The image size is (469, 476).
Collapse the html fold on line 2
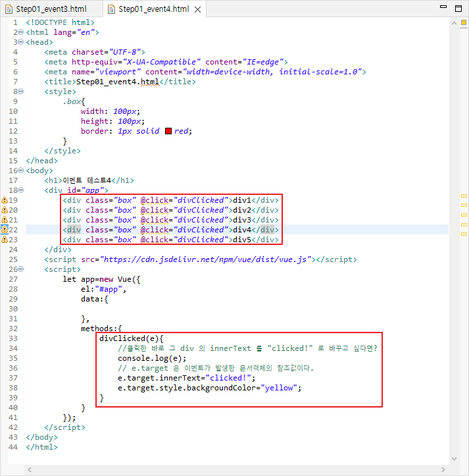[20, 32]
